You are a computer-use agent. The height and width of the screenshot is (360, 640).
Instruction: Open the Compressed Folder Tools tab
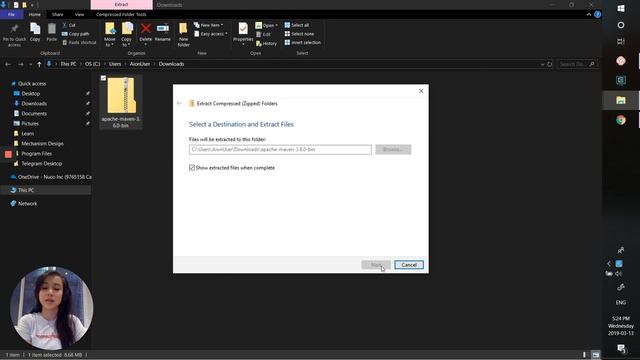click(x=121, y=14)
